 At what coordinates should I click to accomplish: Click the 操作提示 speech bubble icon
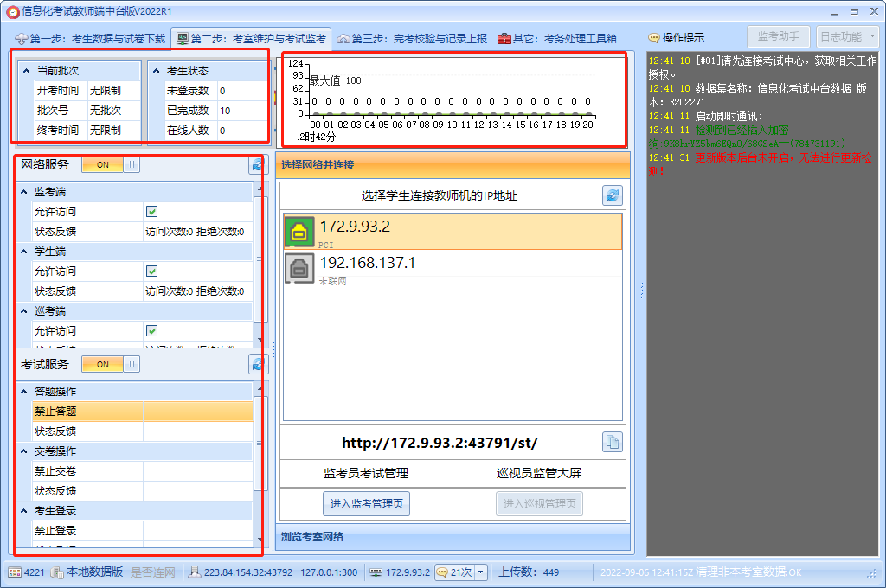[654, 38]
